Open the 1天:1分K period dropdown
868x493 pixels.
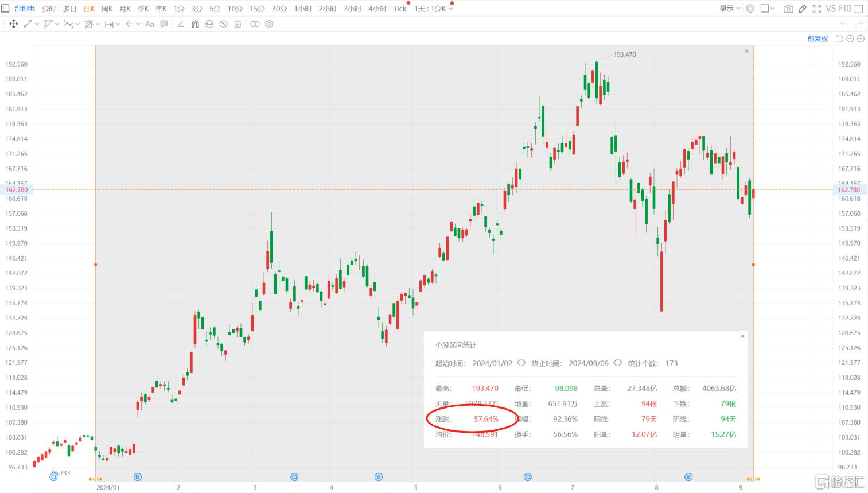pos(434,9)
